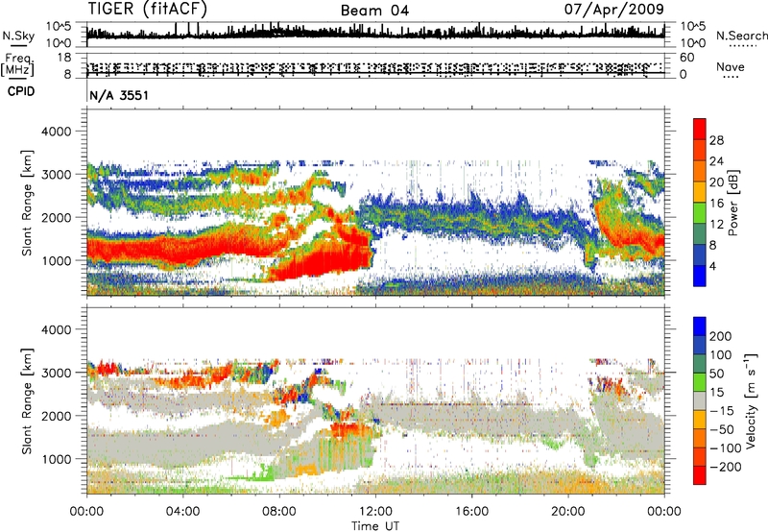The image size is (768, 532).
Task: Click the 'Freq. [MHz]' label
Action: [x=17, y=64]
